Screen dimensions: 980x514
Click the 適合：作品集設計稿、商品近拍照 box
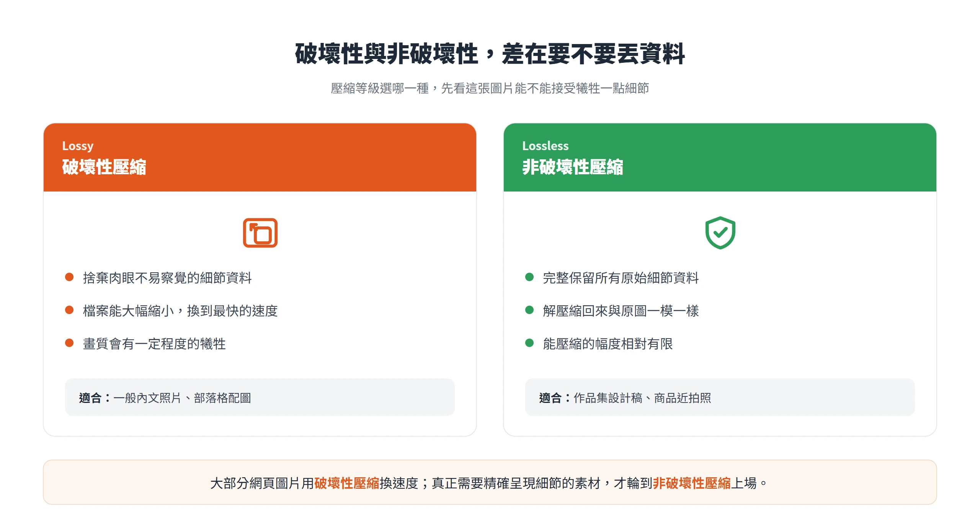720,398
